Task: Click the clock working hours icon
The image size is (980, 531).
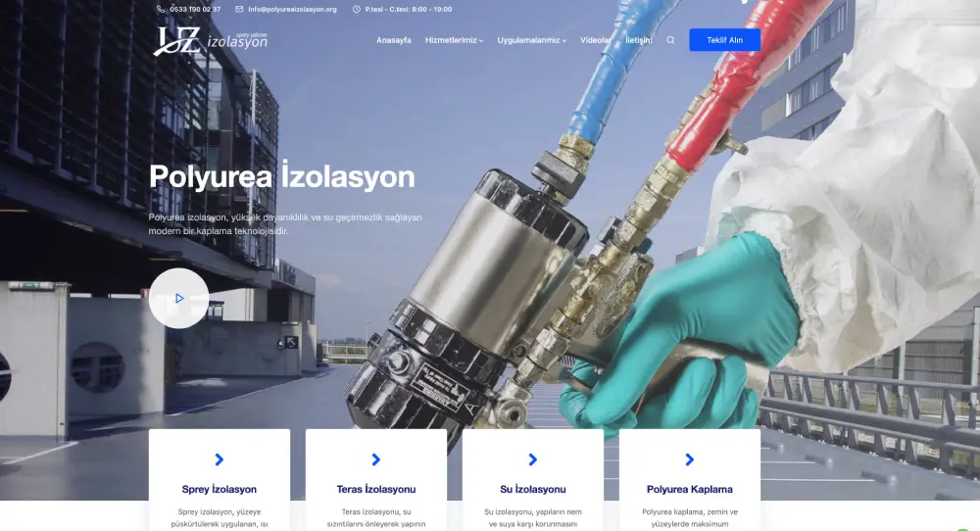Action: (x=357, y=10)
